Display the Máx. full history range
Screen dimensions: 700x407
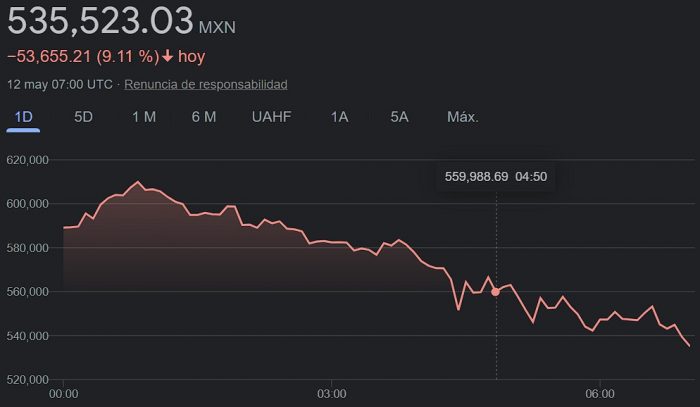coord(463,117)
